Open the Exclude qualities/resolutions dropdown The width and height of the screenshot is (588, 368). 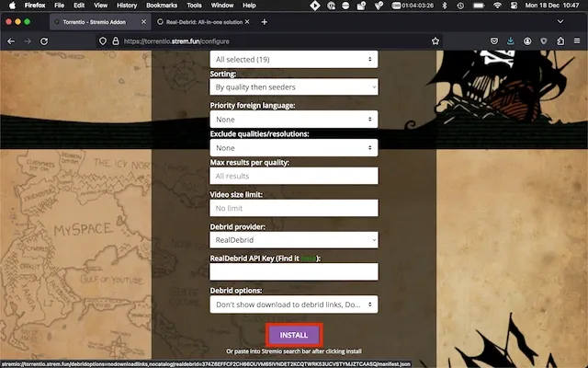pos(294,148)
